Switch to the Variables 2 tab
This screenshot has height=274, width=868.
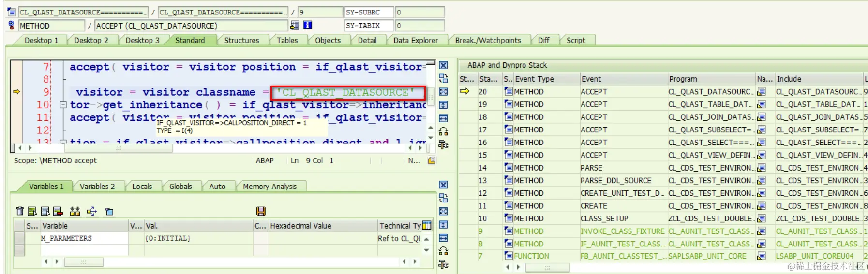[97, 186]
